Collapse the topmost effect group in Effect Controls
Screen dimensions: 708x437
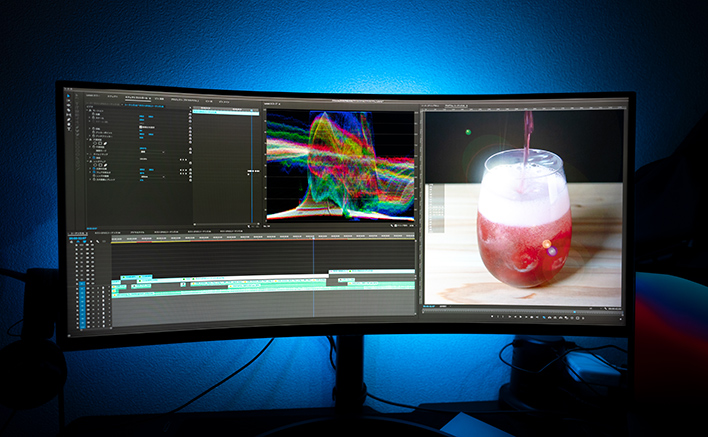89,111
